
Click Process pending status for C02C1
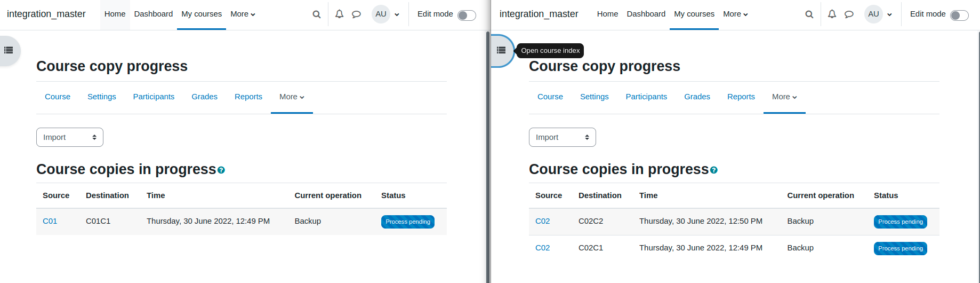click(901, 249)
